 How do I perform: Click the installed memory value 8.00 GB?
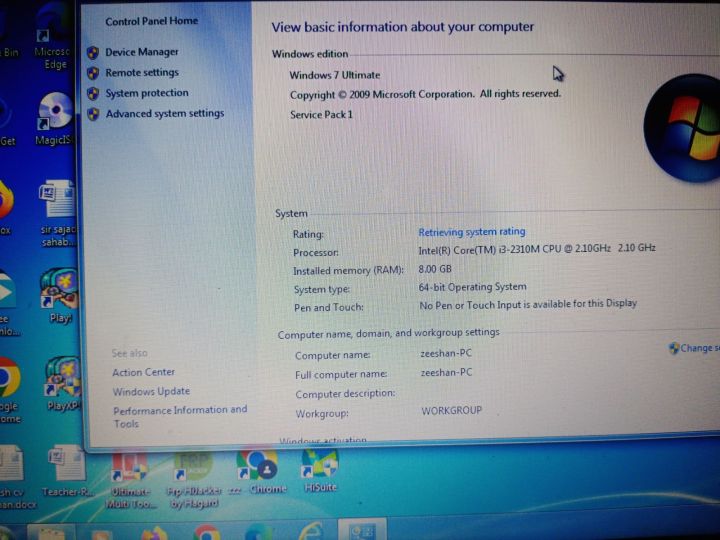pos(435,269)
